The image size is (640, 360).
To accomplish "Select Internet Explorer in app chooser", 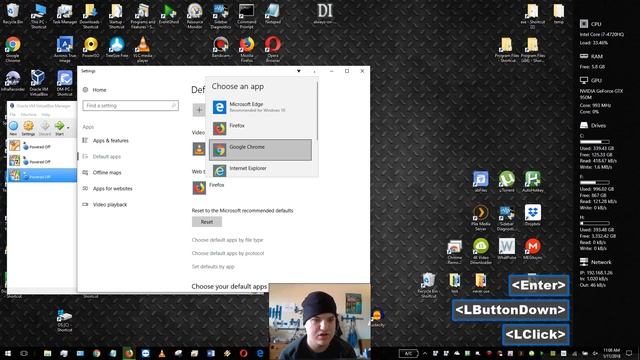I will tap(260, 170).
